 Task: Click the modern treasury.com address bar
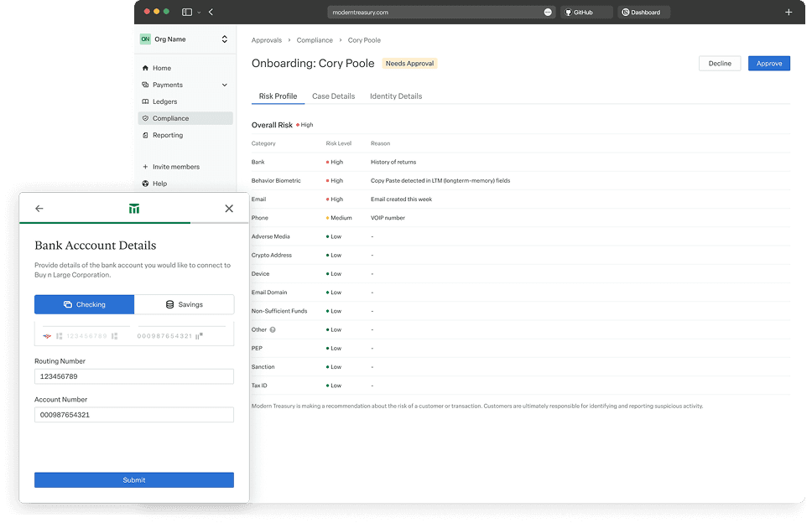click(441, 12)
